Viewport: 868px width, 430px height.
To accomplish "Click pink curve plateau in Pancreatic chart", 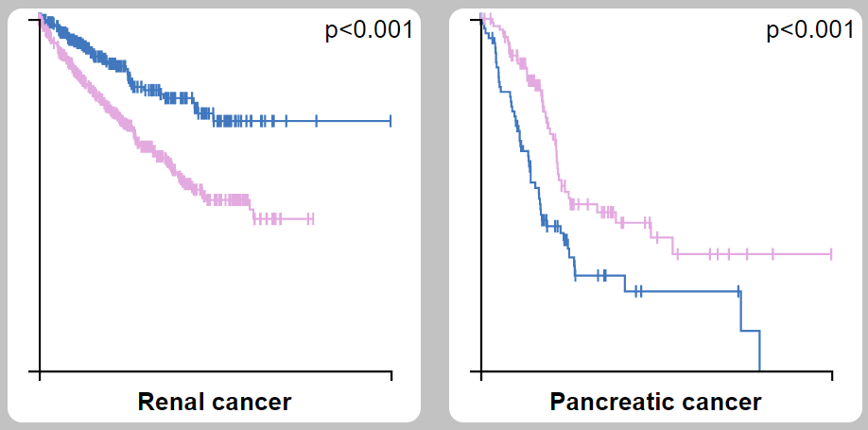I will click(753, 254).
